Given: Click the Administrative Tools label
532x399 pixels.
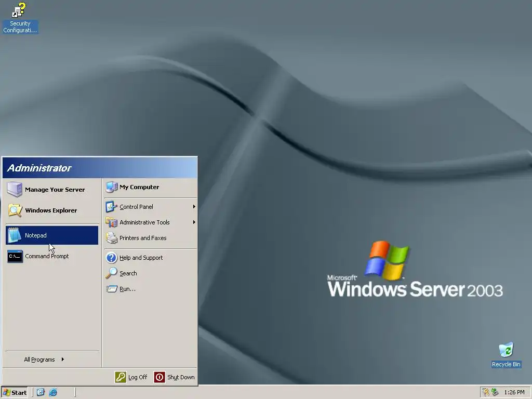Looking at the screenshot, I should [x=144, y=222].
